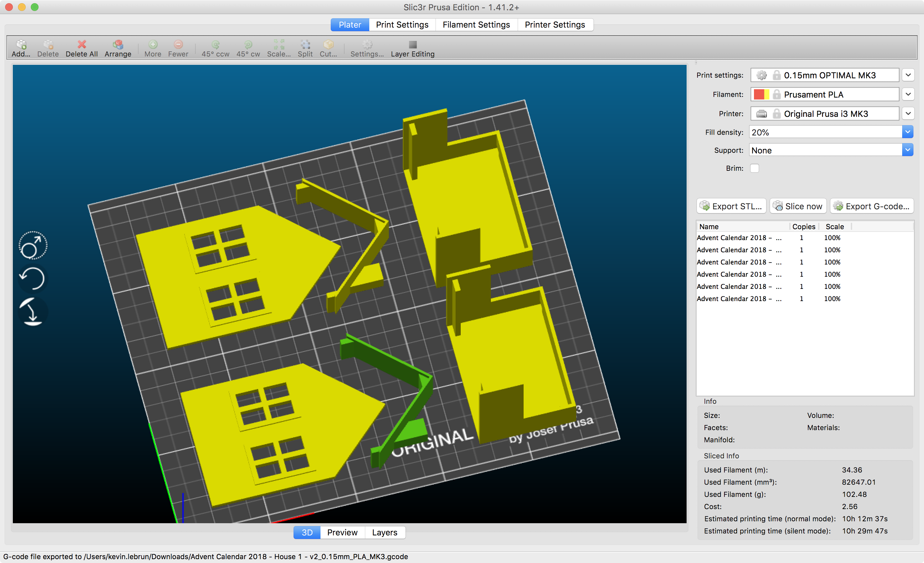Remove a copy with Fewer icon
The image size is (924, 563).
[x=178, y=48]
